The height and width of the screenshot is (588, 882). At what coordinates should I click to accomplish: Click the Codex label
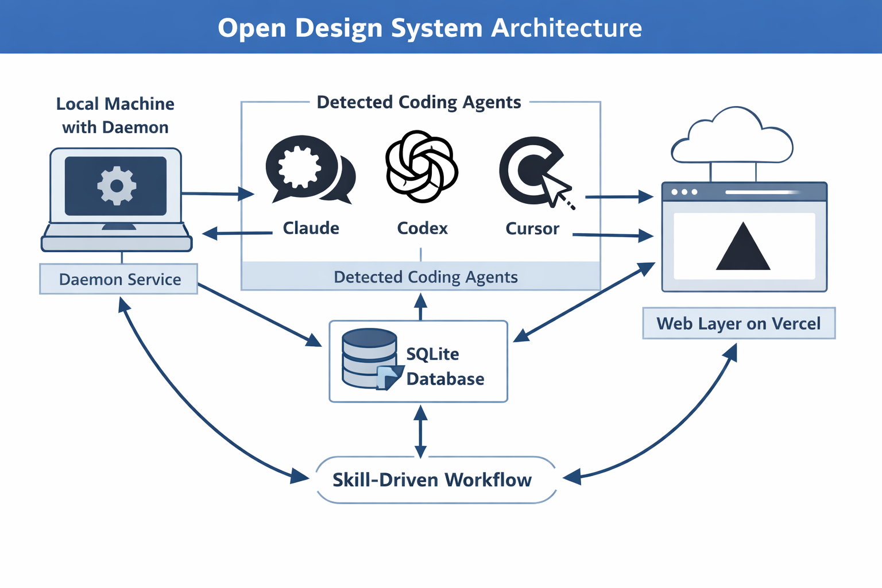coord(422,228)
